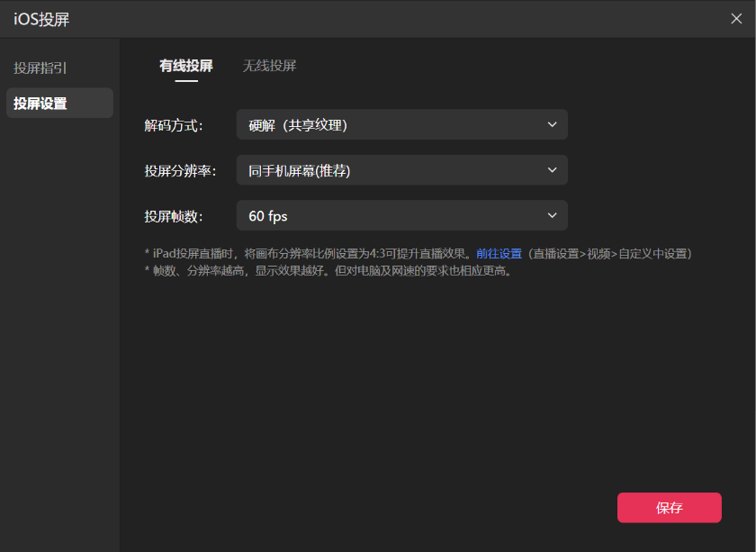Select 投屏设置 in the sidebar

(40, 104)
